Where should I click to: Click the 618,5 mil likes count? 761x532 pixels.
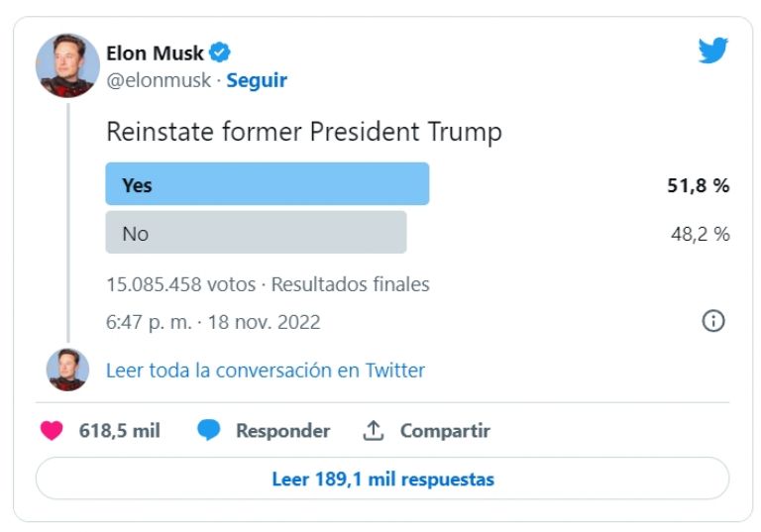(119, 431)
